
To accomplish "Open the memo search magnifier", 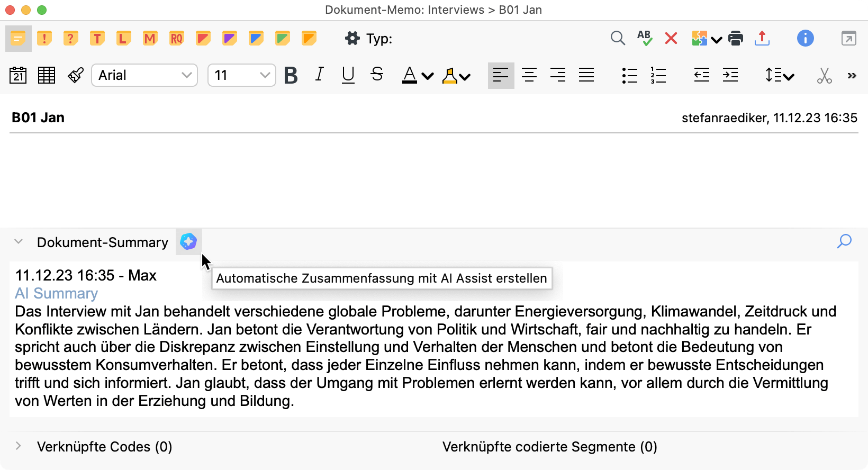I will coord(618,39).
